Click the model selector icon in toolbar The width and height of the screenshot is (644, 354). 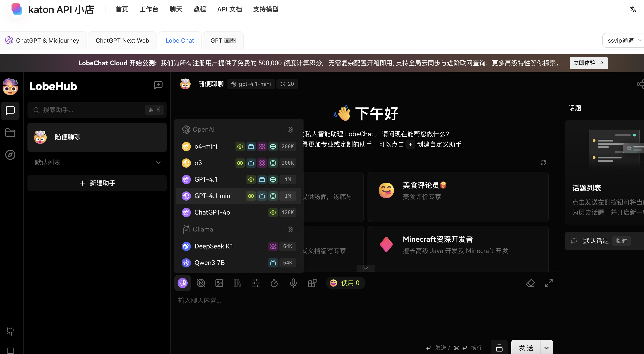[182, 283]
